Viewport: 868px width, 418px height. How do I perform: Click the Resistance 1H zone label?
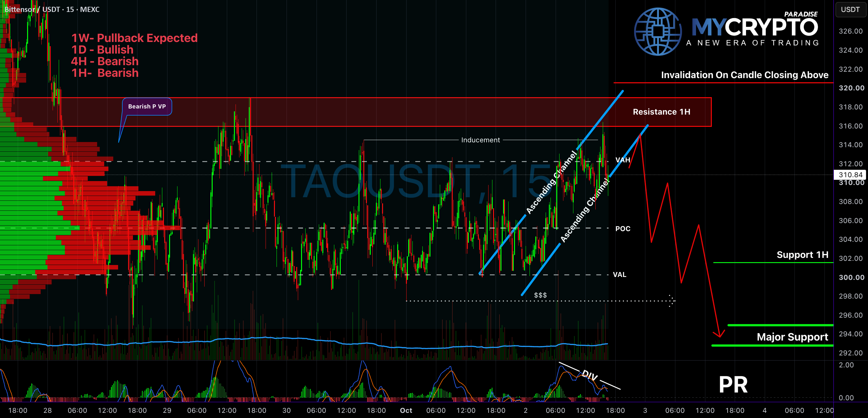(x=661, y=112)
